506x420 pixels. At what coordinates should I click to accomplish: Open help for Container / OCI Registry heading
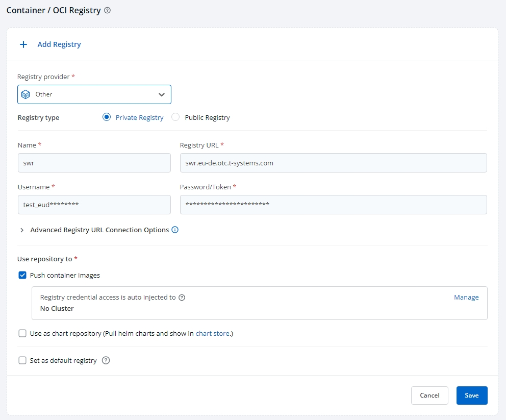click(107, 10)
